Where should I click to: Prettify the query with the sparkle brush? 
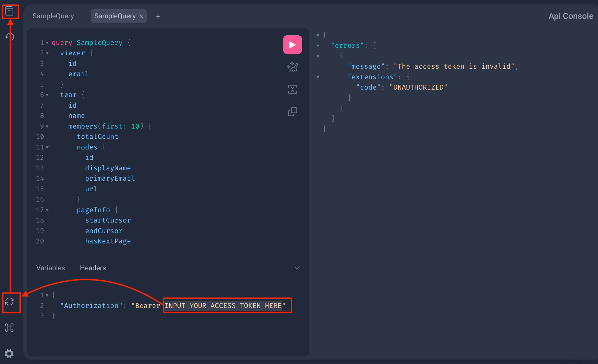(x=292, y=67)
